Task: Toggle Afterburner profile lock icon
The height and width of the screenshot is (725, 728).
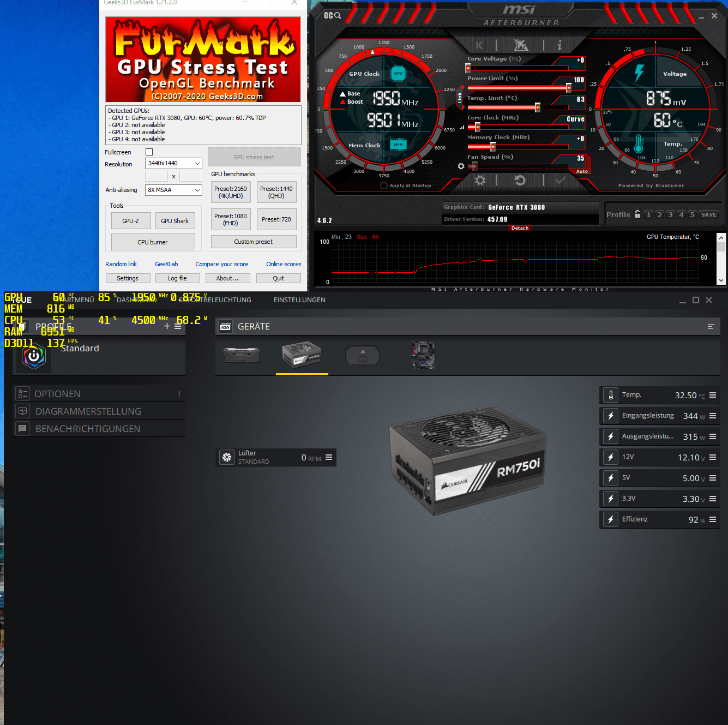Action: [637, 214]
